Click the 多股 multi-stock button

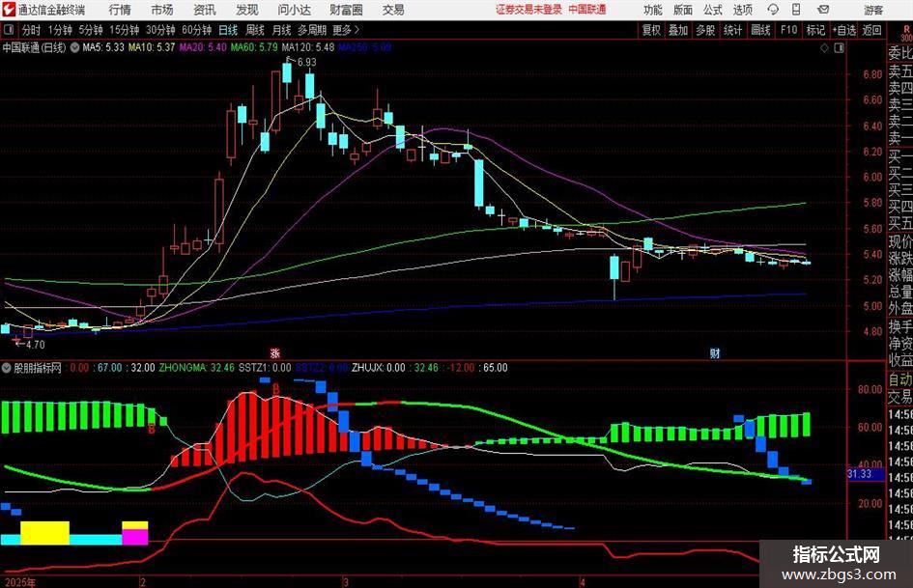pos(705,30)
